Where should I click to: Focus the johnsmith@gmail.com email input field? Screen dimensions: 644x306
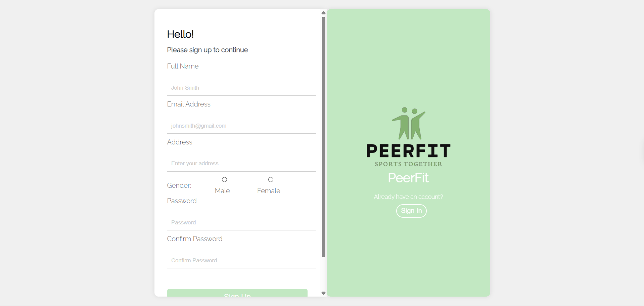click(241, 126)
